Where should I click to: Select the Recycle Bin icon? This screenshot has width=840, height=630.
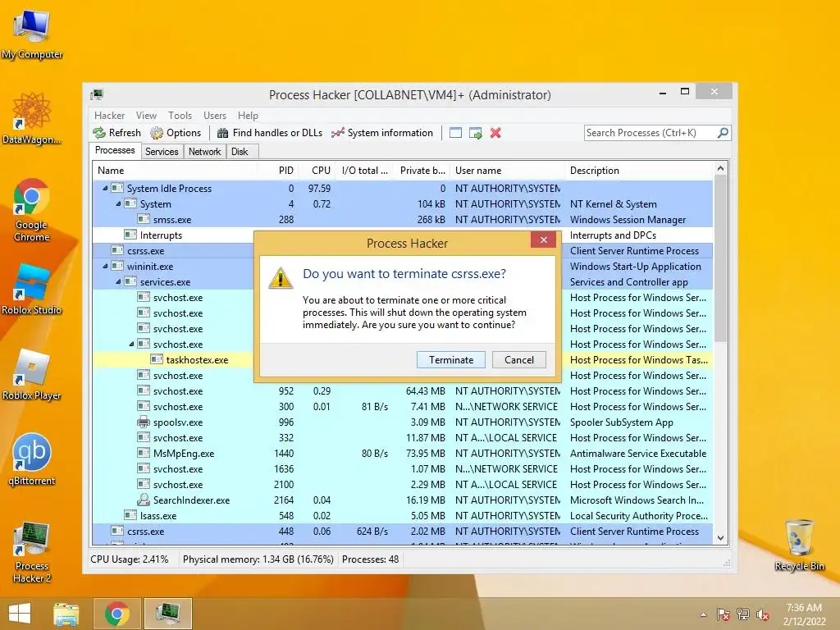799,545
